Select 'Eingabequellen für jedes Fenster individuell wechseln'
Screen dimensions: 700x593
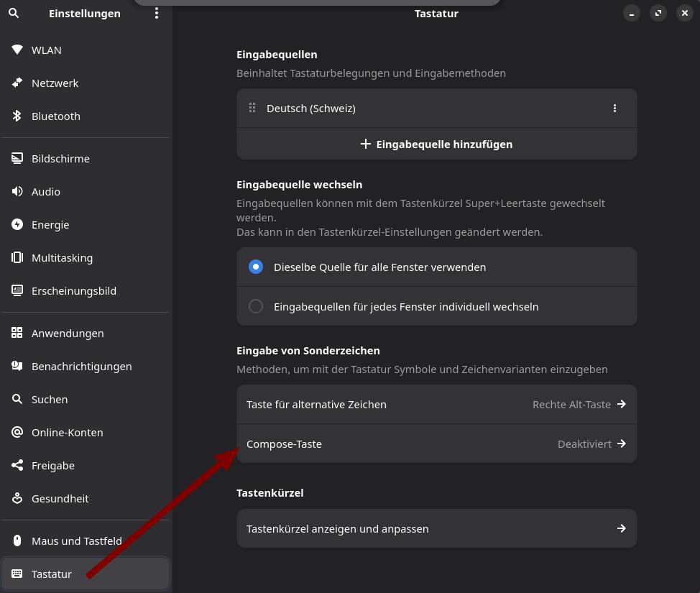256,306
